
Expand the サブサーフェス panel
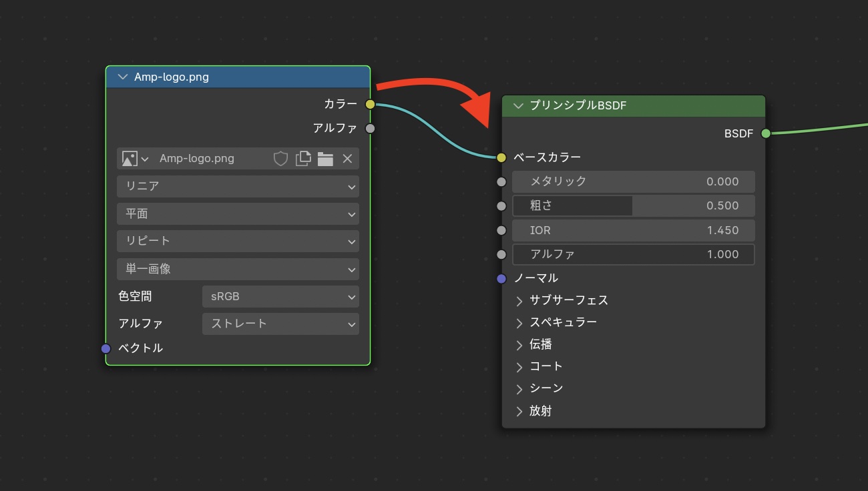pyautogui.click(x=519, y=301)
